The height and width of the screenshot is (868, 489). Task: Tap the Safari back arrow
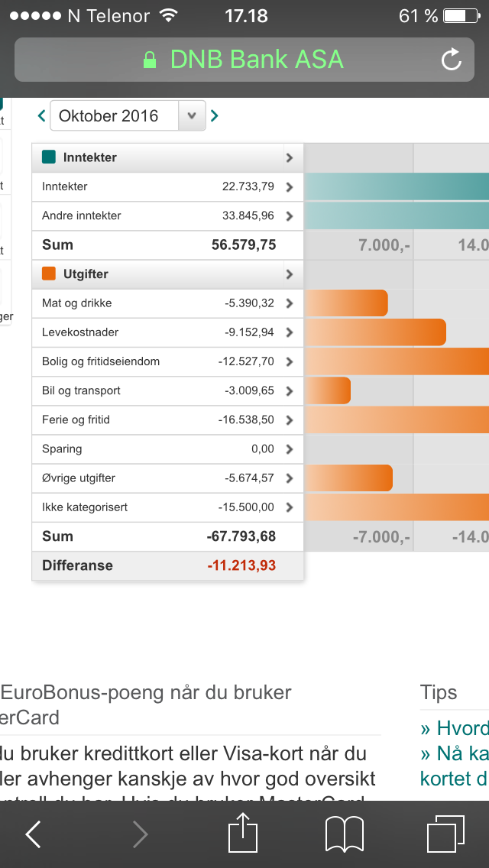33,834
